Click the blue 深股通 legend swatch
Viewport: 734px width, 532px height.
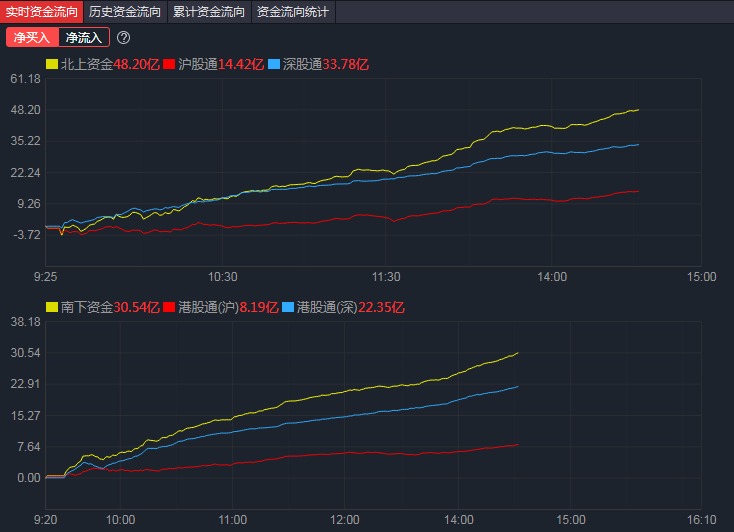tap(274, 64)
